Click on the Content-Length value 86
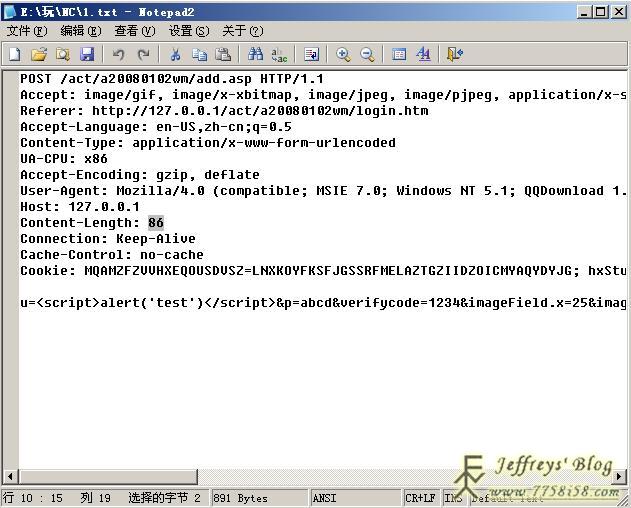The height and width of the screenshot is (508, 631). (156, 223)
